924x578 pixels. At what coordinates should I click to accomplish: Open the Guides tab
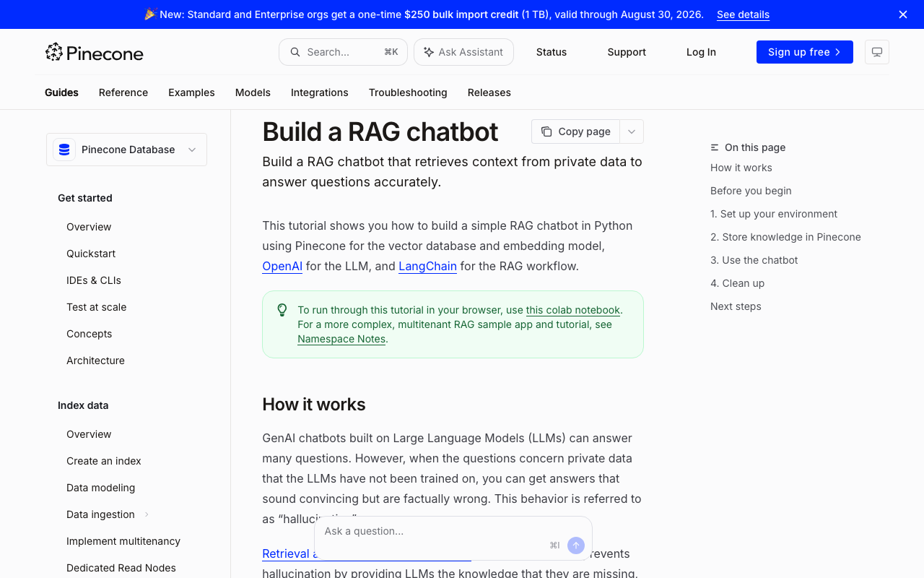point(61,92)
